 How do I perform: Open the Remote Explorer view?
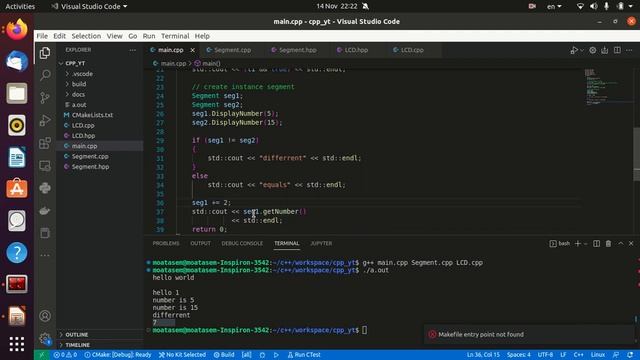[45, 166]
